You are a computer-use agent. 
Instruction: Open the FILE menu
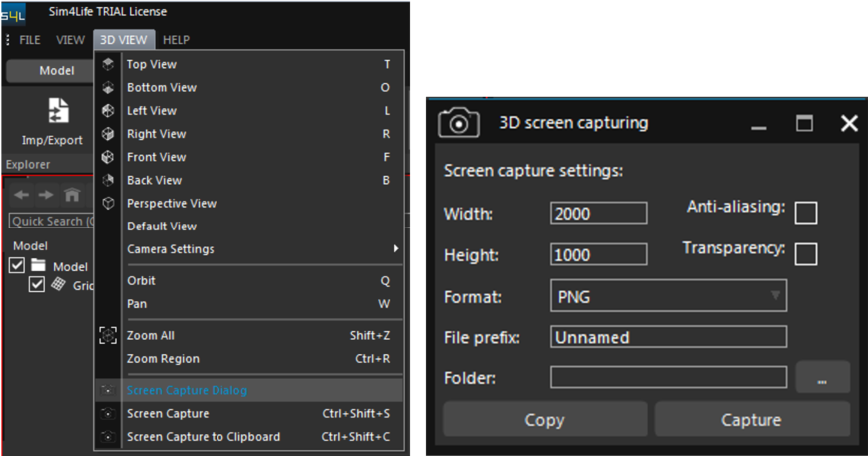tap(30, 40)
